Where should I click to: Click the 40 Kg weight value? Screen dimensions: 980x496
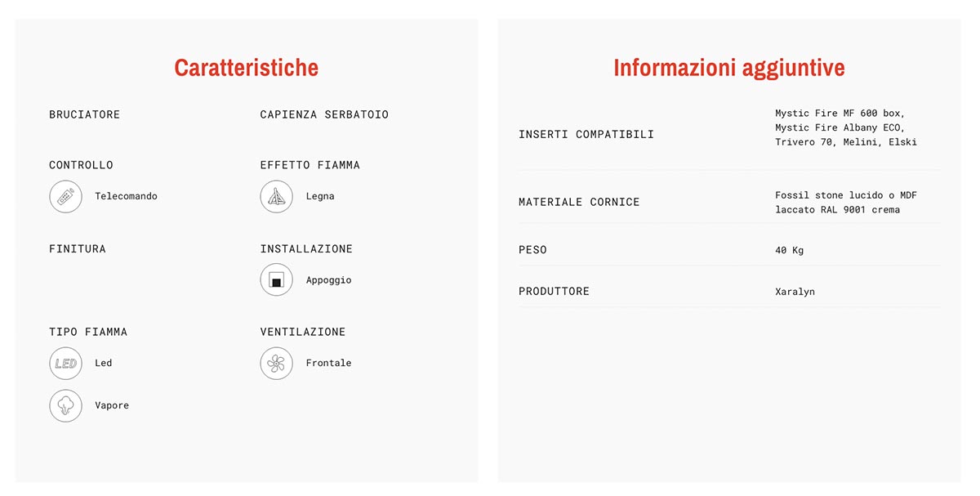789,250
